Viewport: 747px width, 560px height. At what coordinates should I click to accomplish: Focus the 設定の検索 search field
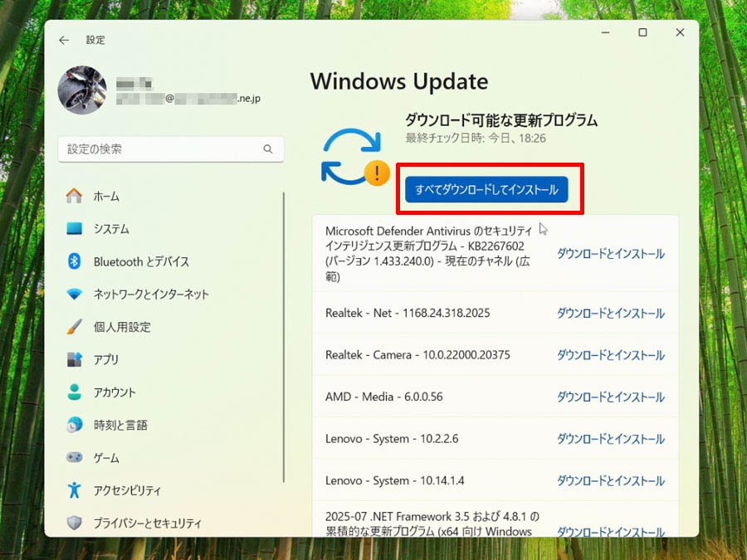pos(171,149)
